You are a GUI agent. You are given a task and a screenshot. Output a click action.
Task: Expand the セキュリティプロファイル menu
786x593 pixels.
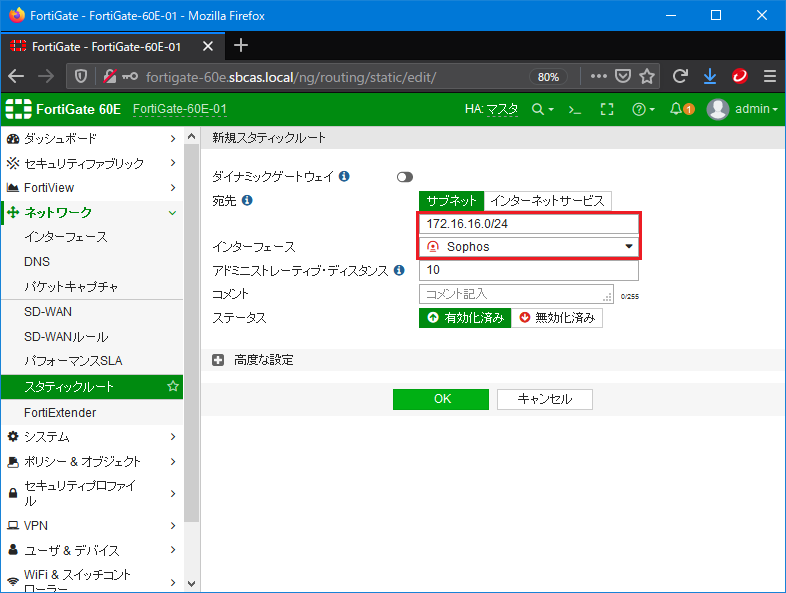(92, 493)
